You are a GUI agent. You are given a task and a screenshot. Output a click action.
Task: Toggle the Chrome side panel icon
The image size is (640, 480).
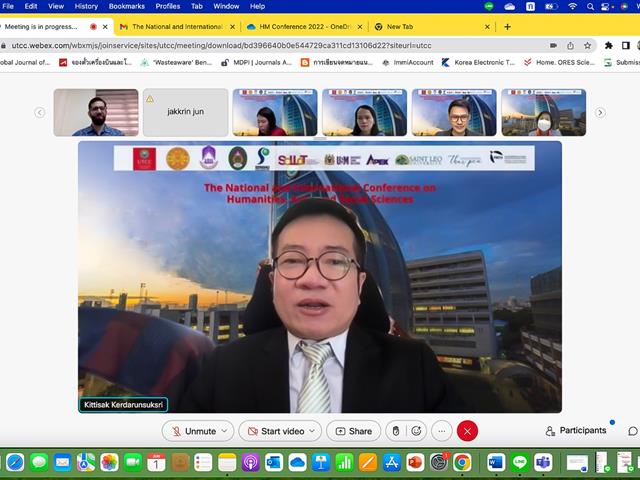[x=626, y=46]
